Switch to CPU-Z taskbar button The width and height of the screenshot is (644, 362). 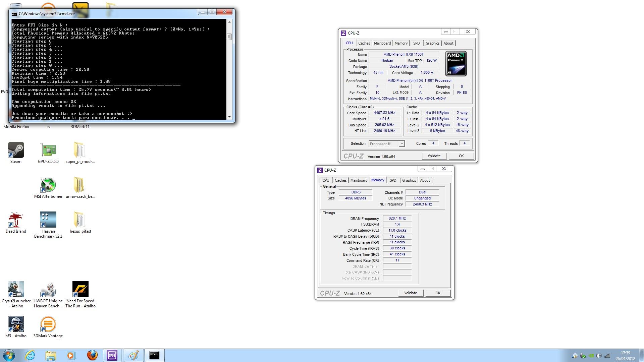112,355
